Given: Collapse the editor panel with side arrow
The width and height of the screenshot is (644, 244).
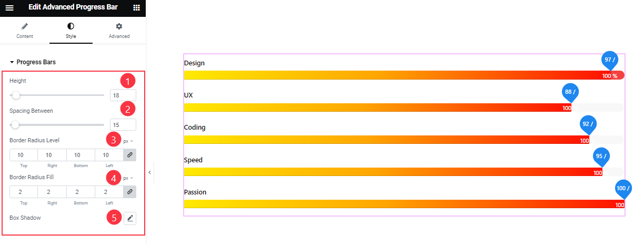Looking at the screenshot, I should pyautogui.click(x=149, y=172).
